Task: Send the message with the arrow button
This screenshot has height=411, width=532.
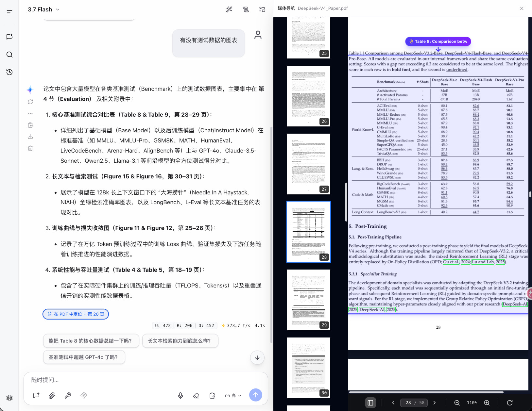Action: [x=256, y=395]
